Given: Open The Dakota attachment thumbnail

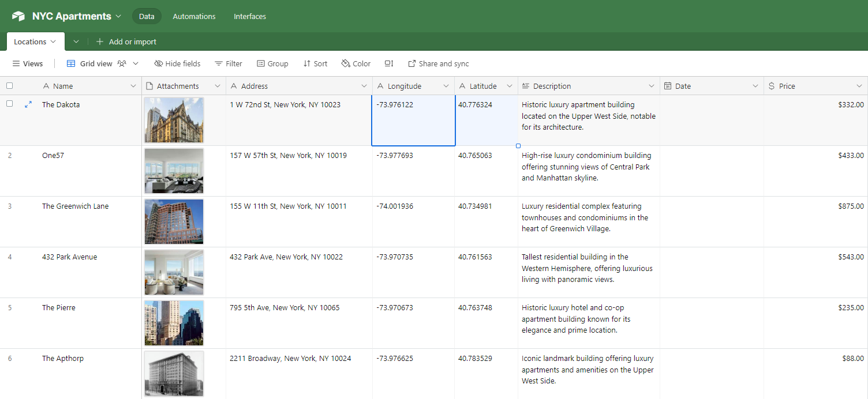Looking at the screenshot, I should pos(174,120).
